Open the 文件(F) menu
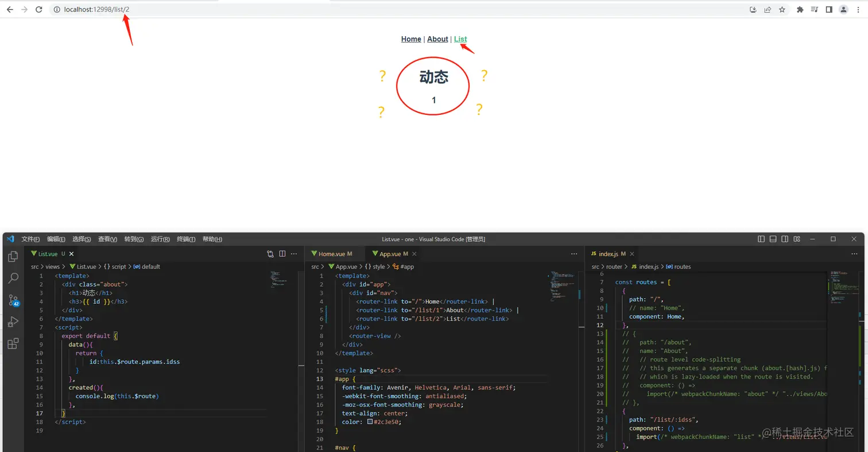Screen dimensions: 868x452 pos(30,239)
